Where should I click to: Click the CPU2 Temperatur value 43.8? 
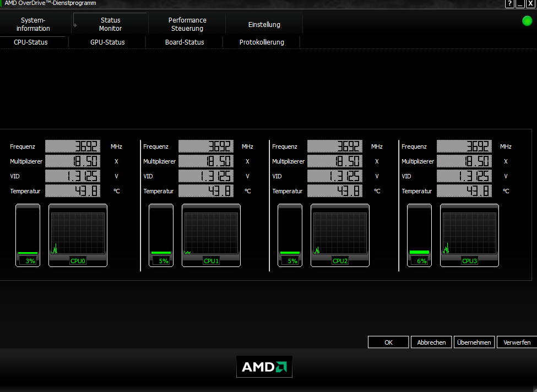click(335, 190)
